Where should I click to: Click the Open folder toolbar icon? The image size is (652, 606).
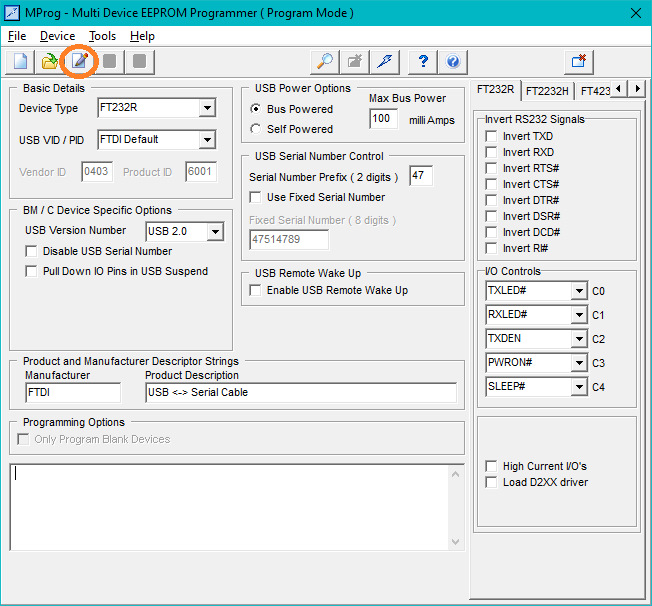click(x=50, y=62)
